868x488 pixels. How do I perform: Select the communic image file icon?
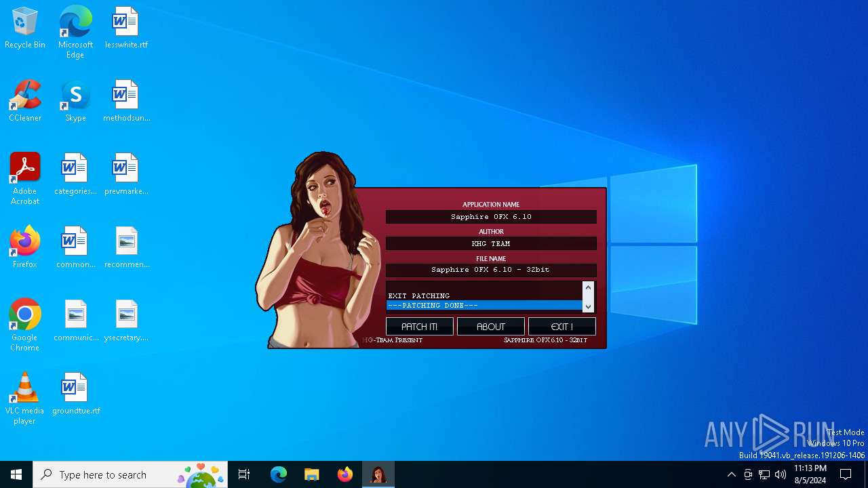(x=75, y=321)
